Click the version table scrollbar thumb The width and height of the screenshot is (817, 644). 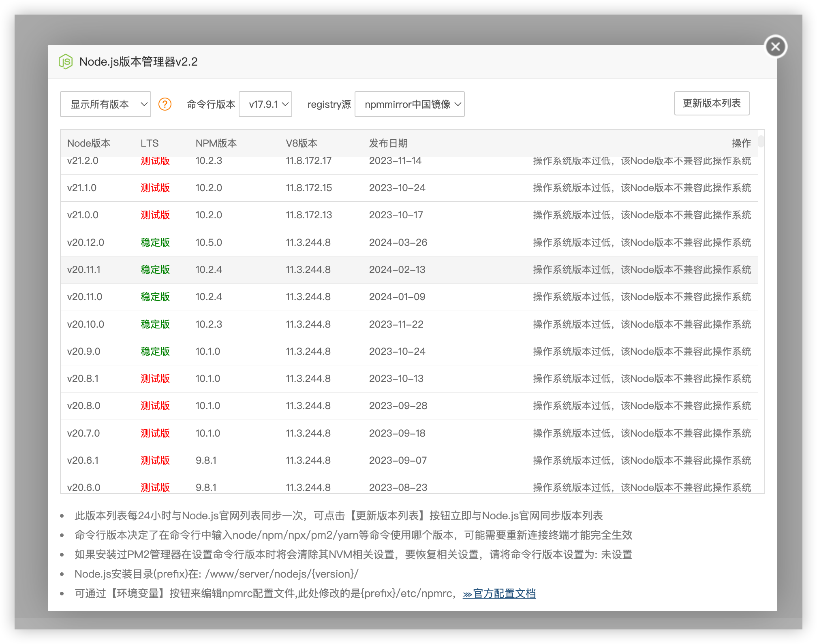tap(761, 141)
